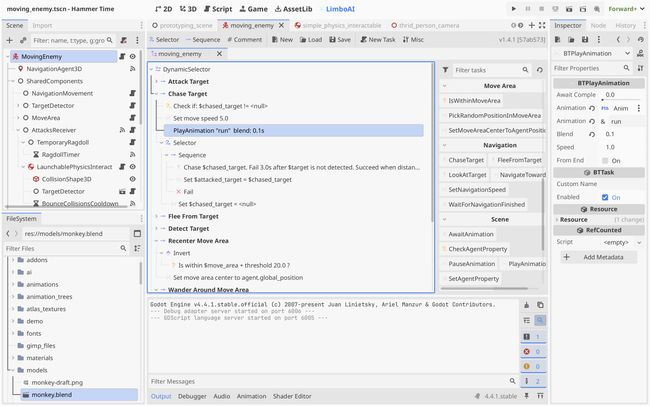
Task: Clear Output panel messages
Action: (x=526, y=305)
